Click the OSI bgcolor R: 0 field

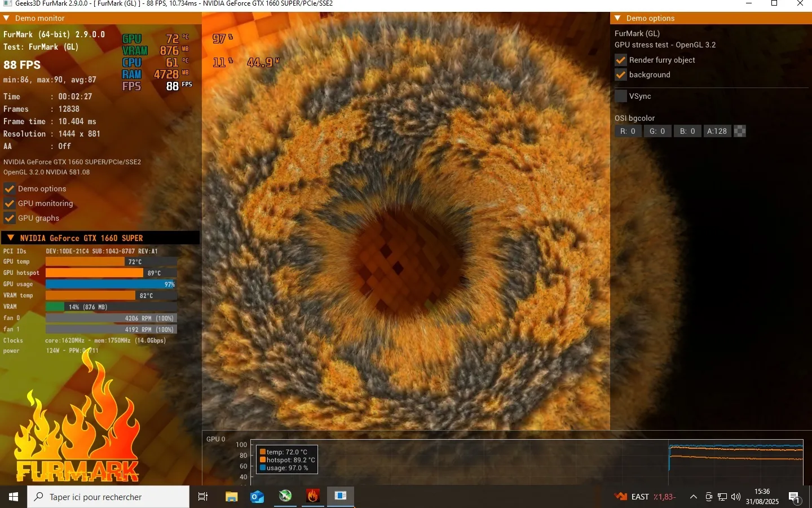tap(628, 131)
